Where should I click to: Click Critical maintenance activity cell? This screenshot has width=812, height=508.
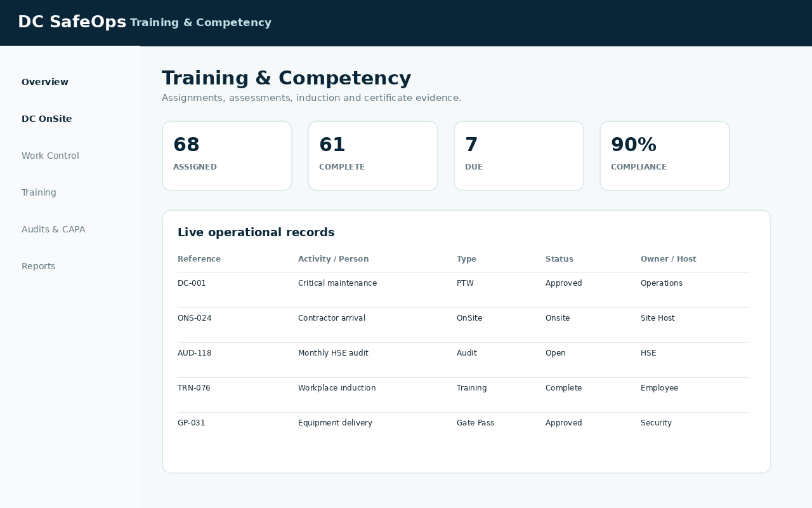(x=337, y=283)
